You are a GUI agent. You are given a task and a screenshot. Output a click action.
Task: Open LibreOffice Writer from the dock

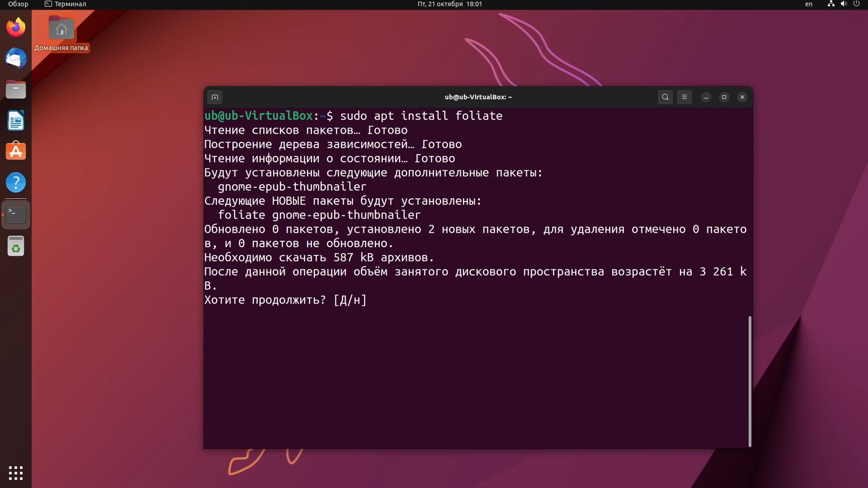16,121
